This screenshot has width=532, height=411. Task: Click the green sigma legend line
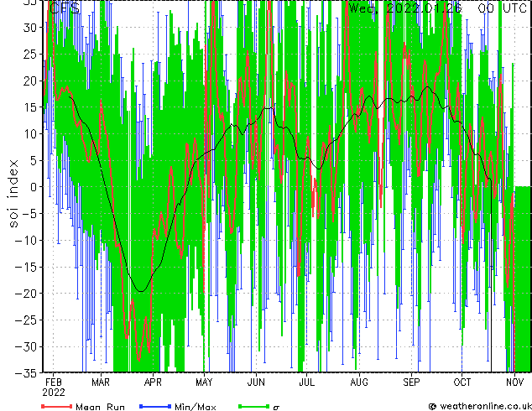(x=253, y=406)
